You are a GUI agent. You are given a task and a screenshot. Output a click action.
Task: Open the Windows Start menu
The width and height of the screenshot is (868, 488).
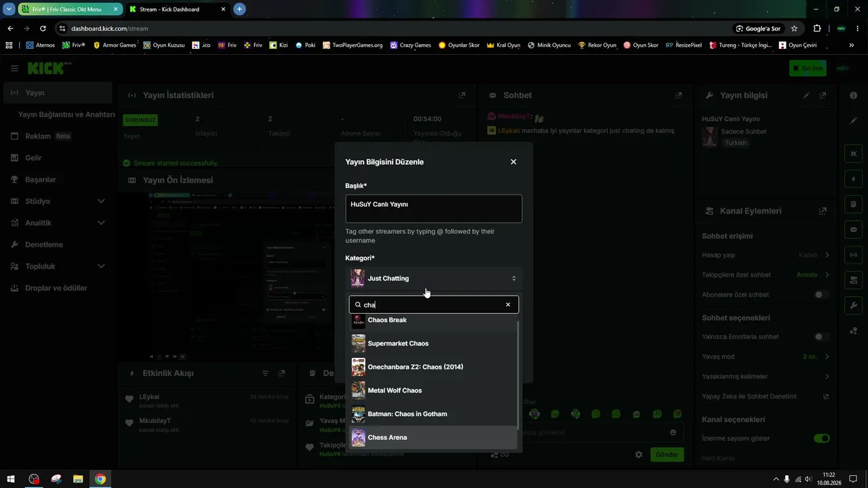(11, 479)
